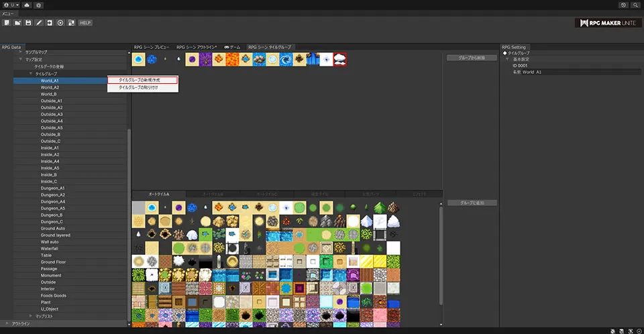This screenshot has width=644, height=334.
Task: Click the open project folder icon
Action: click(x=17, y=23)
